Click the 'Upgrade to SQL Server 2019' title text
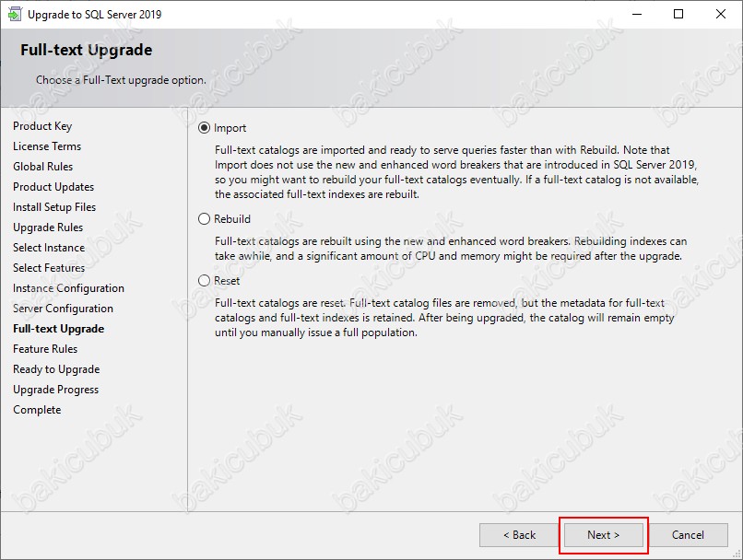The width and height of the screenshot is (743, 560). click(94, 15)
